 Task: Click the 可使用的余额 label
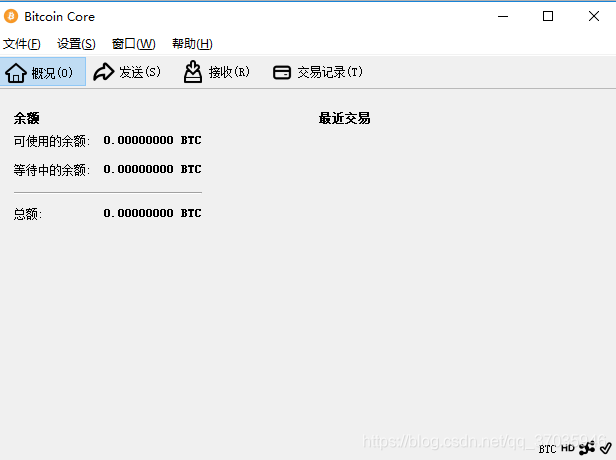[x=52, y=141]
